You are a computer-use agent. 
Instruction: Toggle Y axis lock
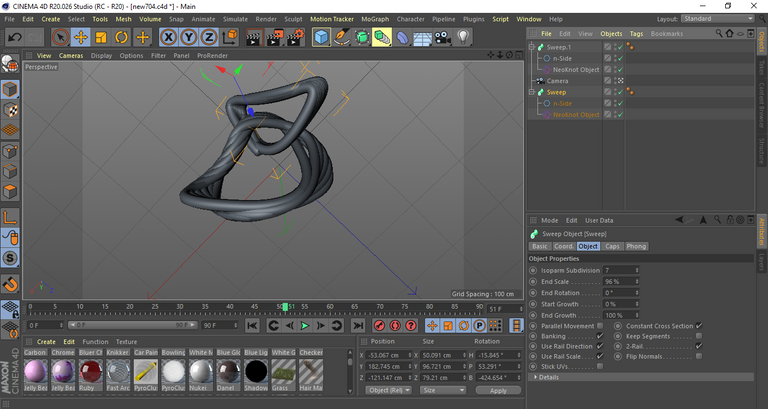(x=189, y=37)
